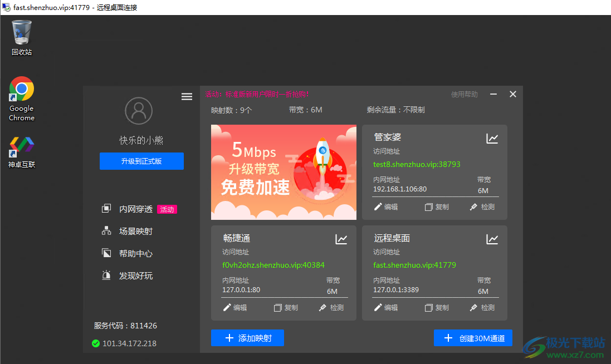Image resolution: width=611 pixels, height=364 pixels.
Task: Run 检测 on the 畅捷通 mapping
Action: (331, 308)
